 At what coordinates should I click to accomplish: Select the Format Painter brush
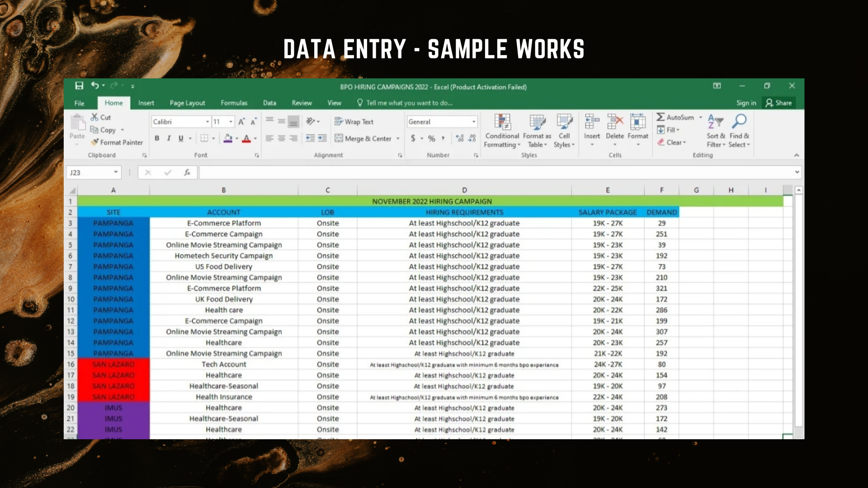(94, 142)
